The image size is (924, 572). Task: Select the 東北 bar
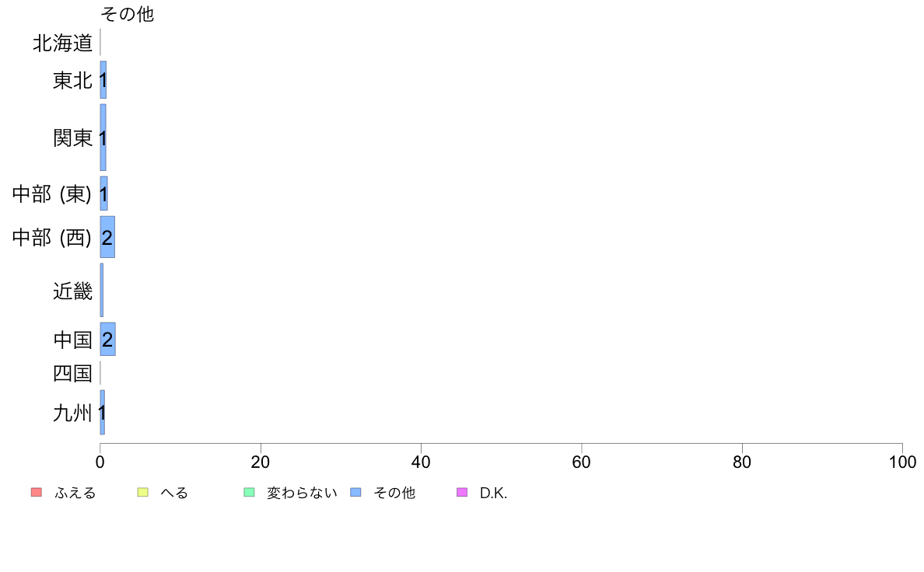point(103,80)
